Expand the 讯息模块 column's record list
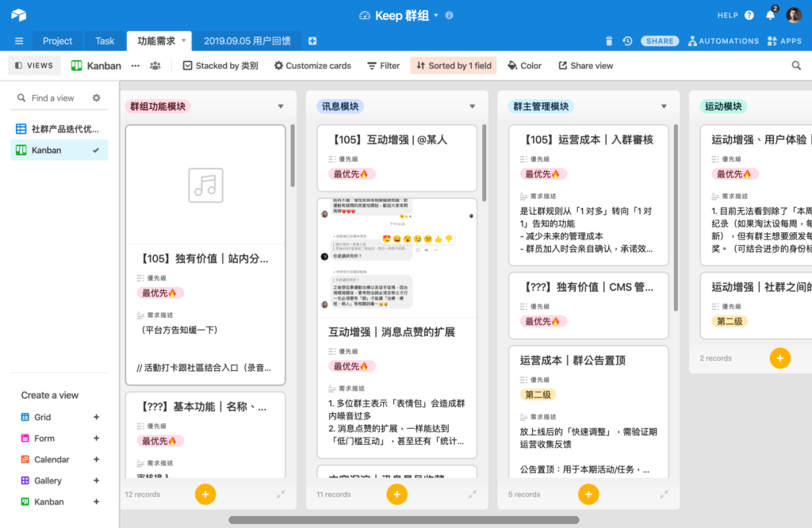 473,494
